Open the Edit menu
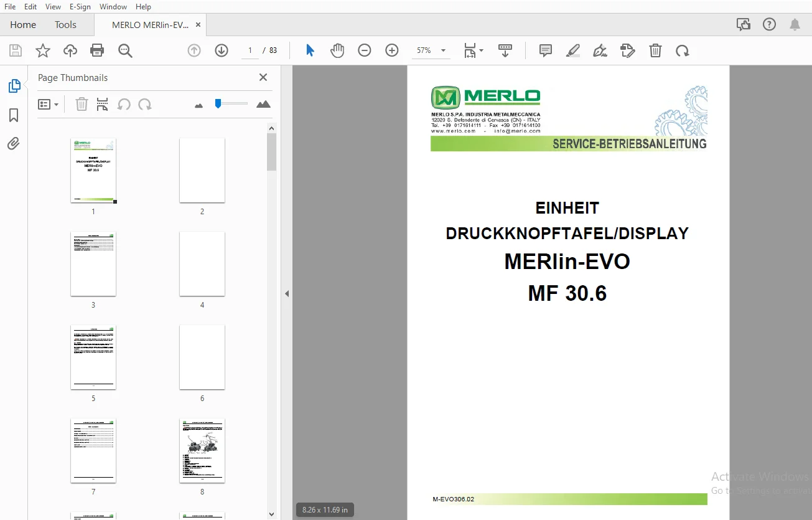The height and width of the screenshot is (520, 812). point(30,7)
